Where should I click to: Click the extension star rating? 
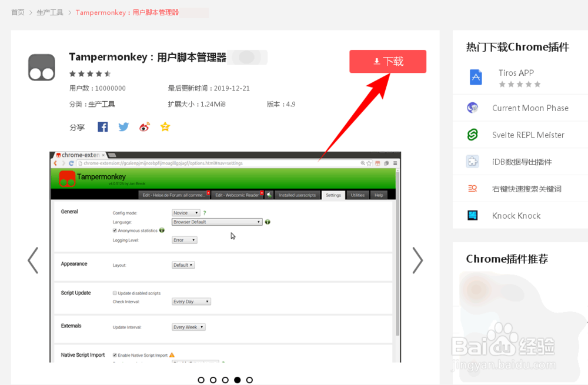point(90,74)
